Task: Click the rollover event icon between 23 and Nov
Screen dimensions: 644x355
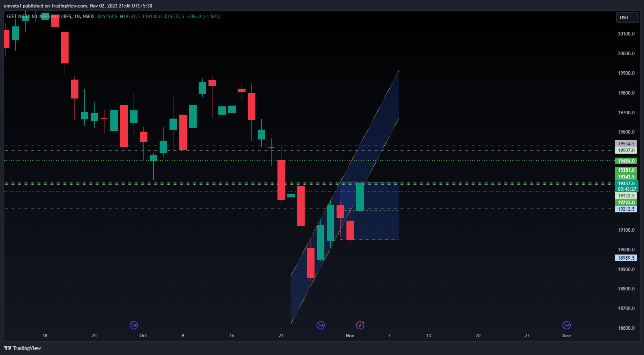Action: 320,325
